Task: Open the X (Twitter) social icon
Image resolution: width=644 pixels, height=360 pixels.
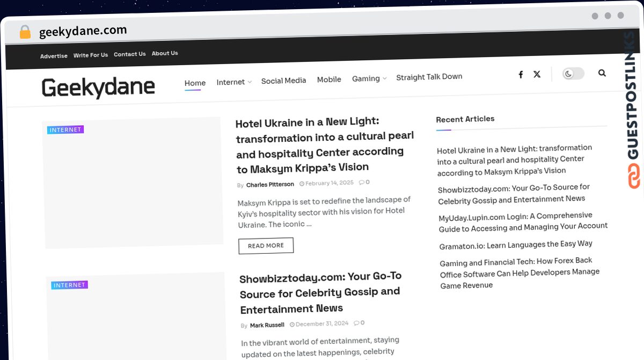Action: (537, 74)
